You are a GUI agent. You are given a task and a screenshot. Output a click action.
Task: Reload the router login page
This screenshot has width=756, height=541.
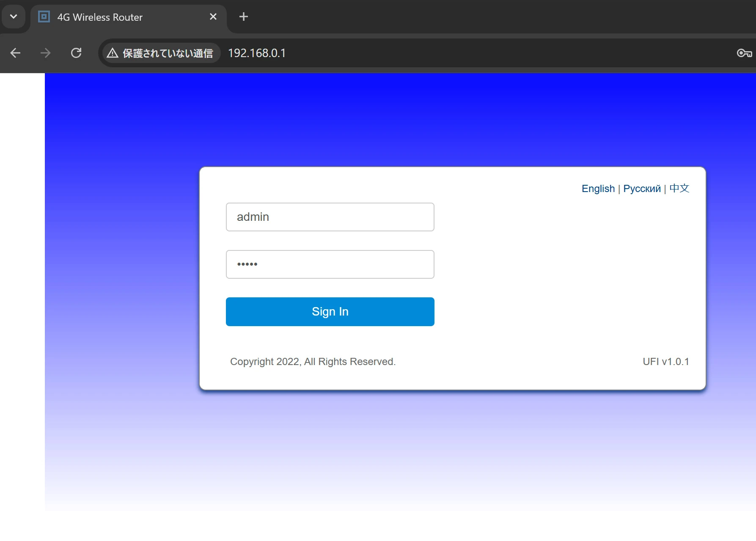click(76, 53)
